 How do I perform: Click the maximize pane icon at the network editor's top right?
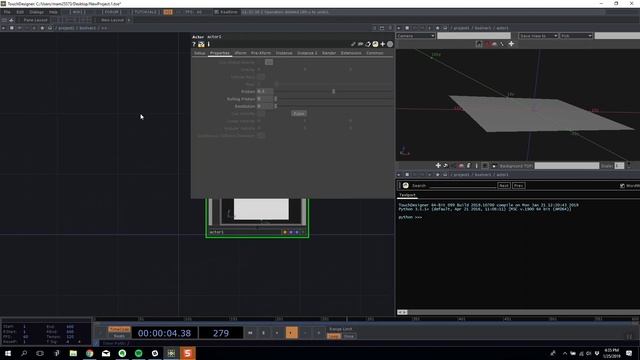[x=382, y=28]
